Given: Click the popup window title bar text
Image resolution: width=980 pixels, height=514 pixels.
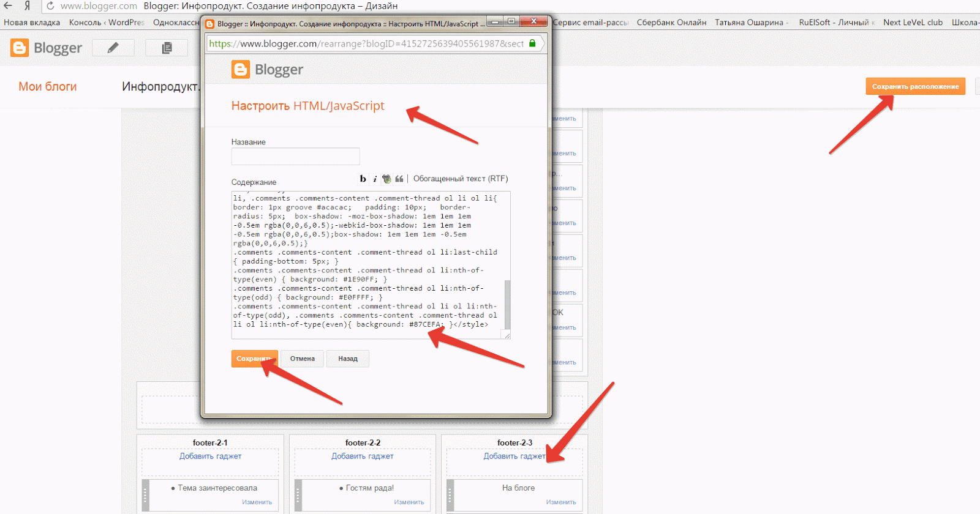Looking at the screenshot, I should (350, 24).
